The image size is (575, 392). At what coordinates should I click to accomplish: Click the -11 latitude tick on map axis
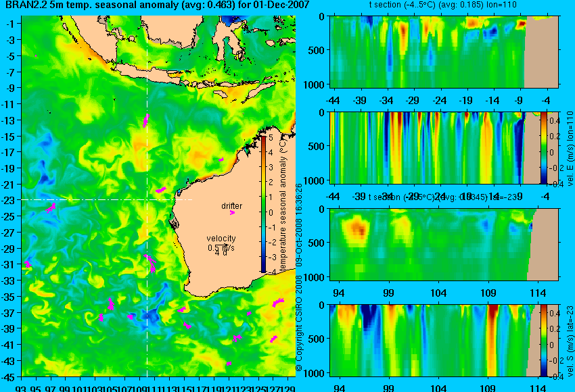point(8,104)
